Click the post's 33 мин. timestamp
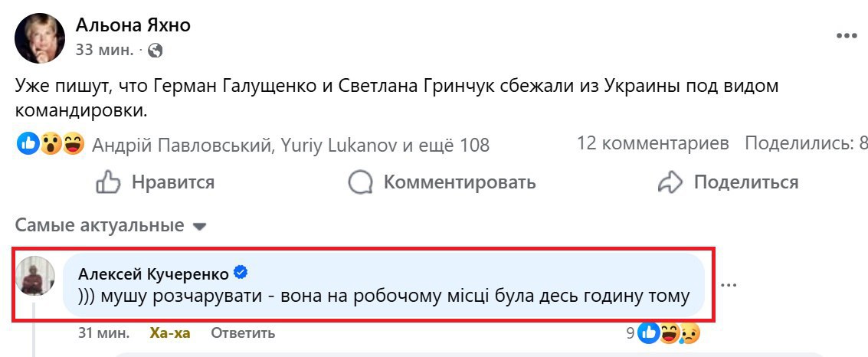Screen dimensions: 868x357 104,51
